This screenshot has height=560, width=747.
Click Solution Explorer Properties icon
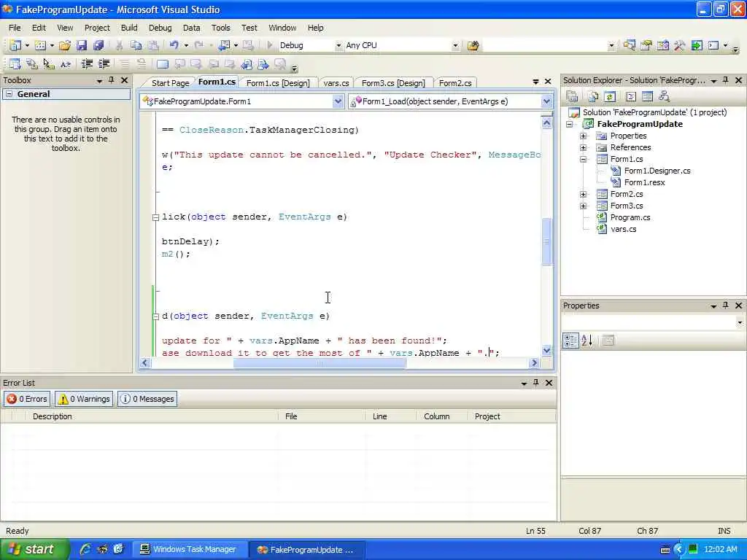coord(572,97)
